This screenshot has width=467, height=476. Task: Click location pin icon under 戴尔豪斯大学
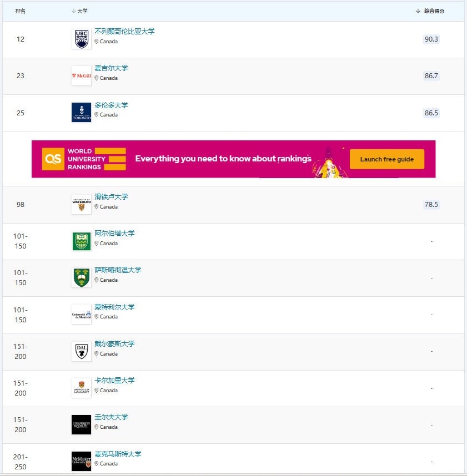[x=96, y=354]
